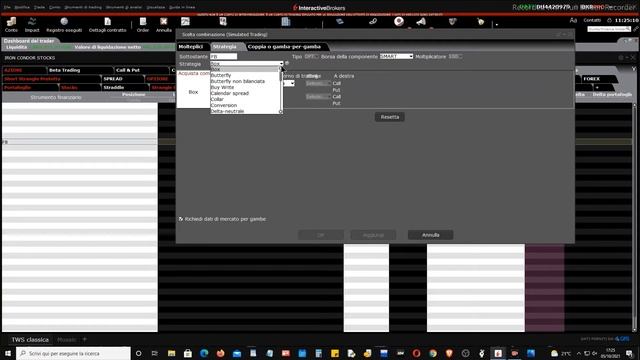Click the strategy dropdown list scrollbar

[280, 91]
